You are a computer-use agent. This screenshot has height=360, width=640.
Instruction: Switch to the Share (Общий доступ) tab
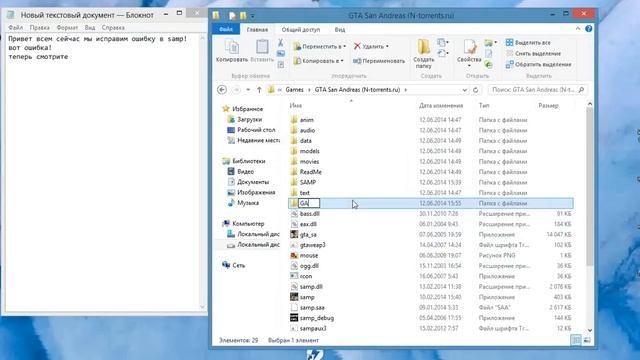tap(301, 29)
